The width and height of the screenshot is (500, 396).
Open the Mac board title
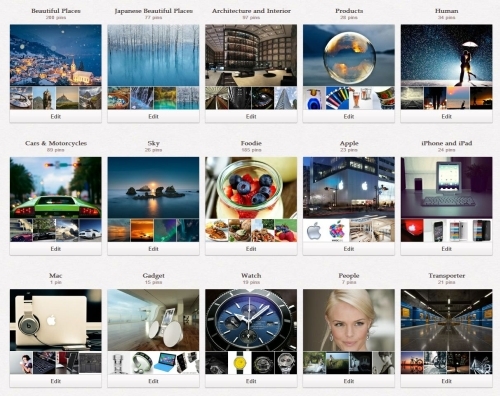[56, 275]
